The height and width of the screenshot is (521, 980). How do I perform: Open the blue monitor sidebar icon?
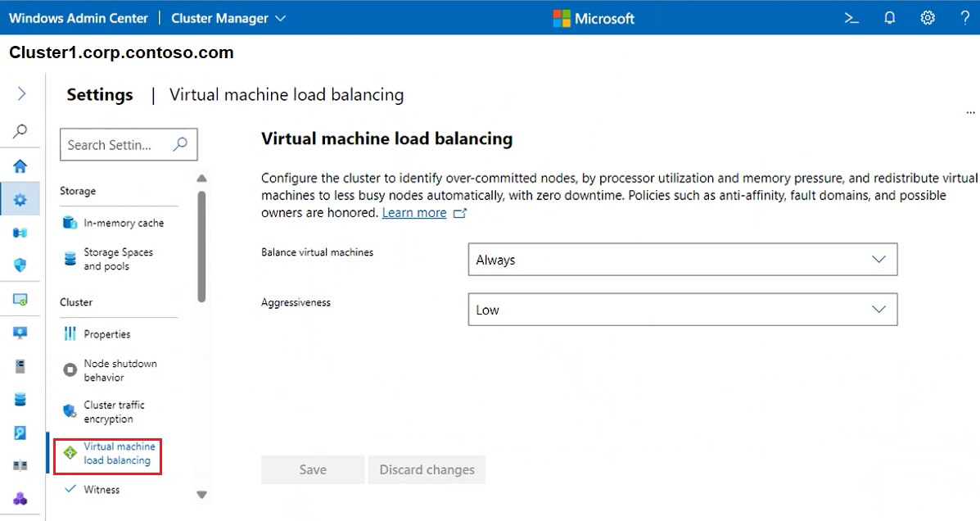click(20, 333)
